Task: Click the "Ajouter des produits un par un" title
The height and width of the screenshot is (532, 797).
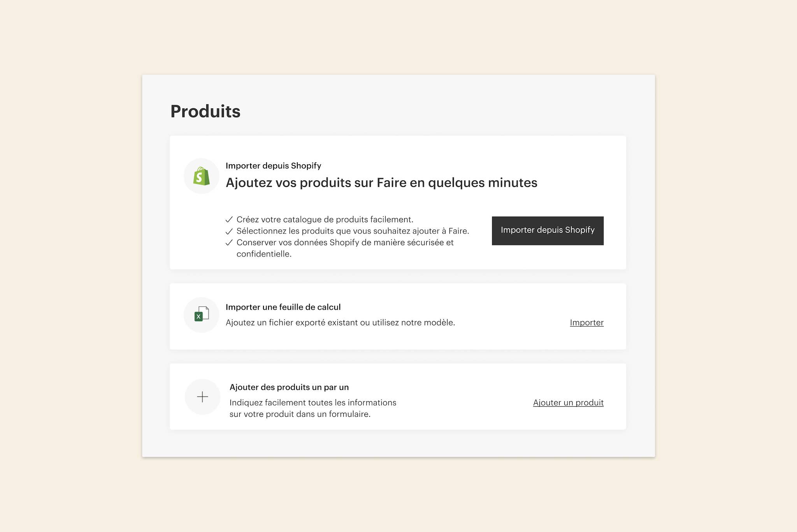Action: 289,387
